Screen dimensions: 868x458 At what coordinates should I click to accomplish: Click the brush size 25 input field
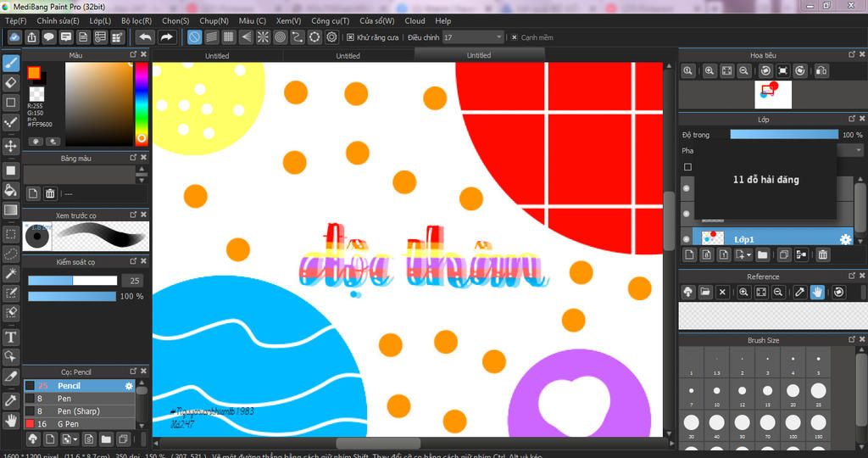pos(133,281)
